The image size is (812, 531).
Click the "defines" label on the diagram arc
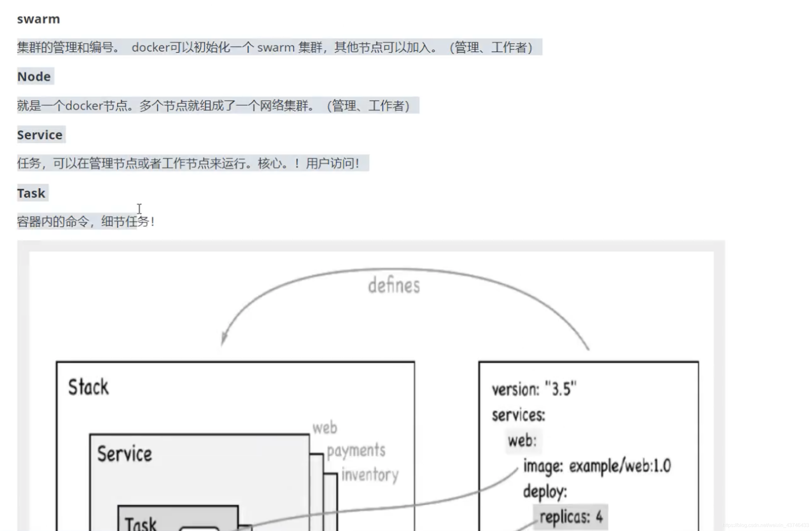pyautogui.click(x=394, y=286)
